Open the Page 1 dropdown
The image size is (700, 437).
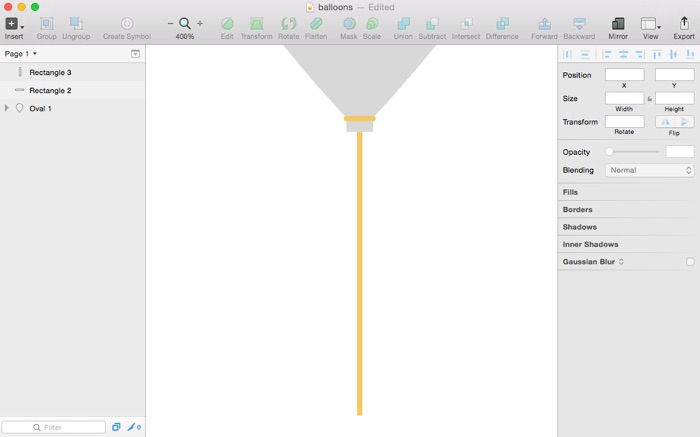point(21,54)
